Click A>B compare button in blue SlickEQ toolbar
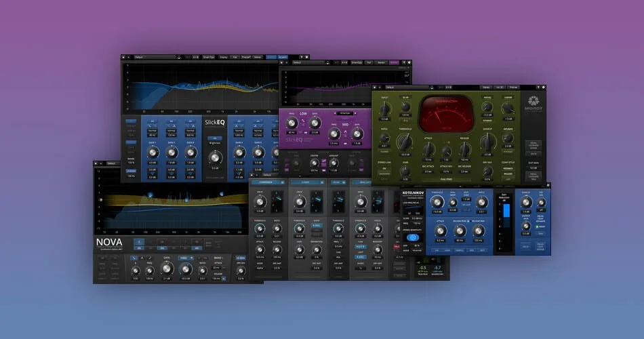This screenshot has height=339, width=644. click(x=195, y=57)
